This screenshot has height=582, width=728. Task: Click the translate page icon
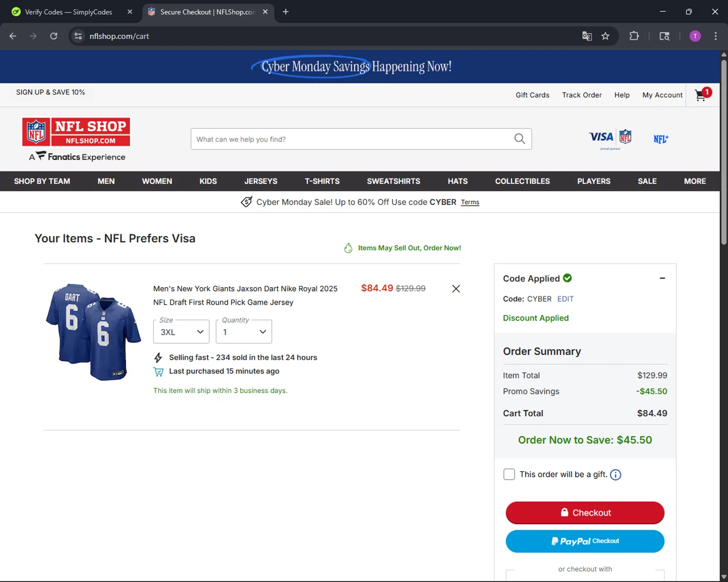(587, 36)
